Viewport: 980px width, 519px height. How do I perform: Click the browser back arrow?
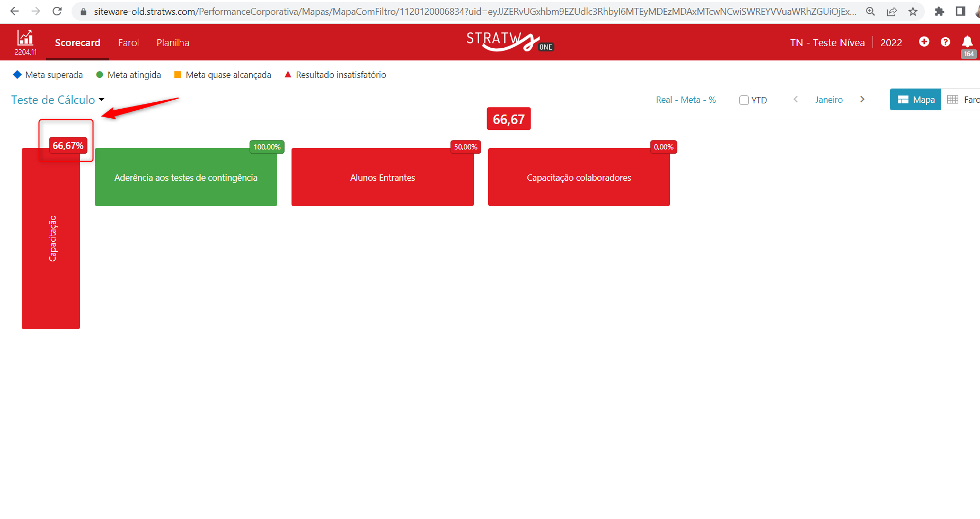[14, 11]
